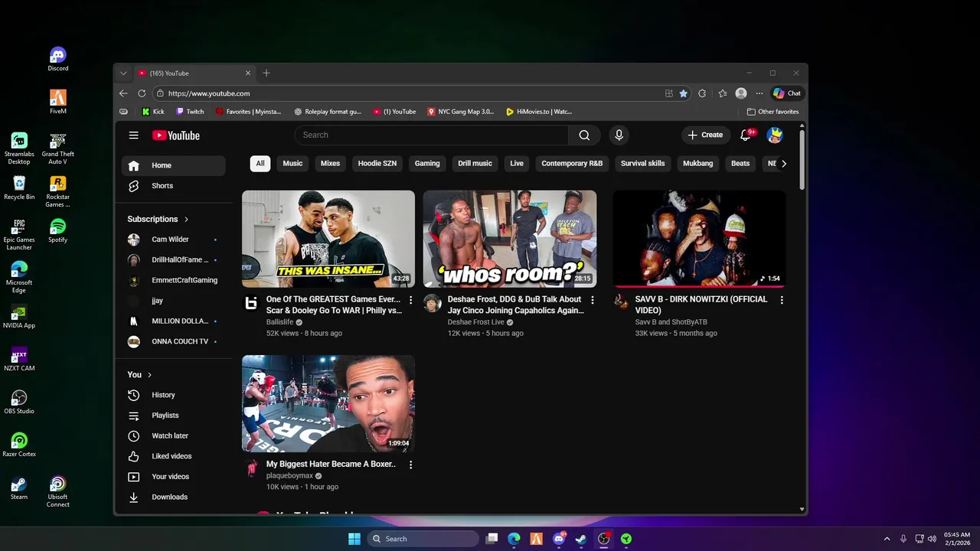Open the options menu for the SAVV B video
The image size is (980, 551).
pos(781,300)
